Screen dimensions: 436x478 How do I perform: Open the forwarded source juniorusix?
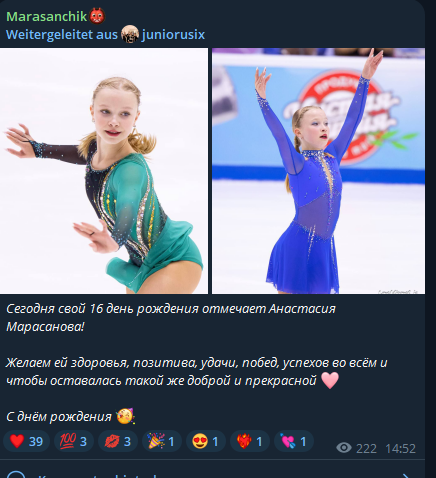[173, 35]
